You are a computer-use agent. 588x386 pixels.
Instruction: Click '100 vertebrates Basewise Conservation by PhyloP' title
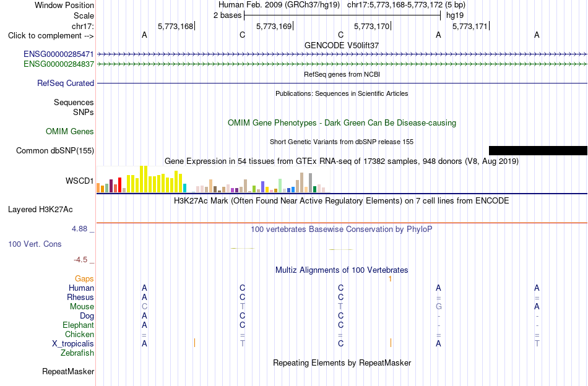342,229
